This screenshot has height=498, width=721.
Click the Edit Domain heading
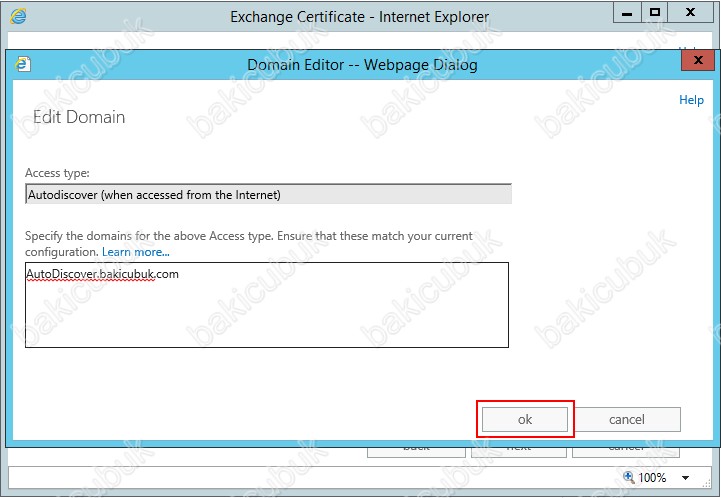(x=79, y=117)
